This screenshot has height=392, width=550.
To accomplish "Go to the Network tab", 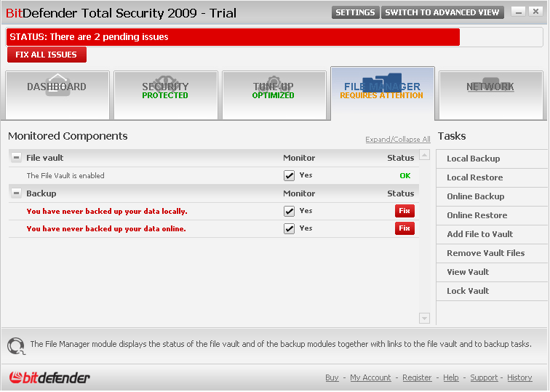I will pos(491,95).
